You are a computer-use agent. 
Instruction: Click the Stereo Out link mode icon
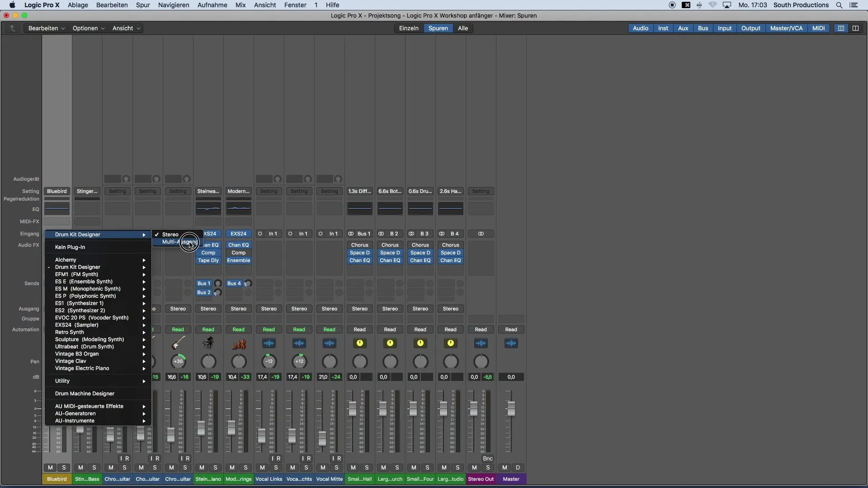tap(481, 234)
